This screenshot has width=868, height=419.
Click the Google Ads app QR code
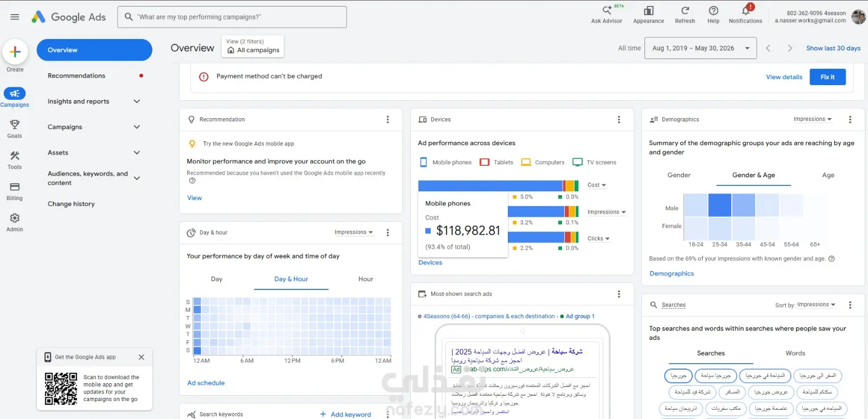(61, 389)
